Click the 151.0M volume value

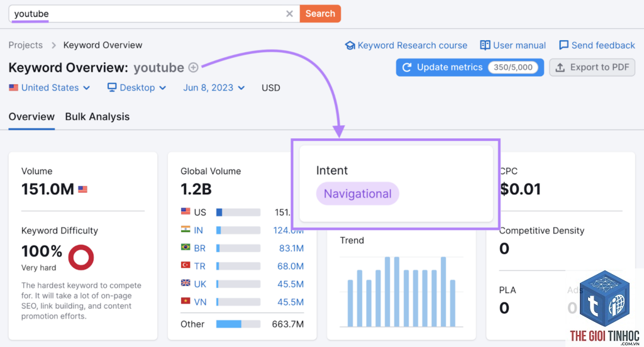click(48, 189)
